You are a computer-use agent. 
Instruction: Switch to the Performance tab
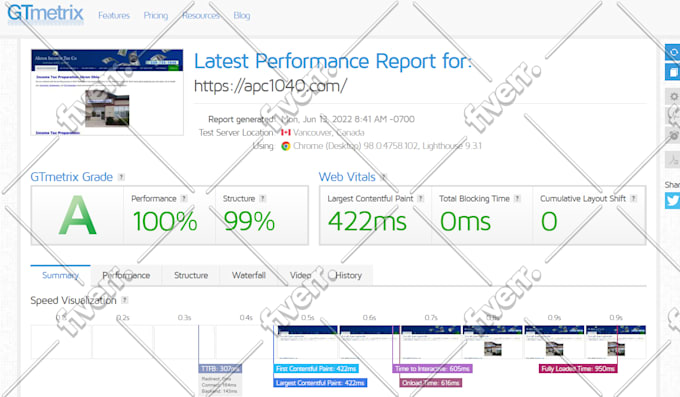(x=126, y=275)
